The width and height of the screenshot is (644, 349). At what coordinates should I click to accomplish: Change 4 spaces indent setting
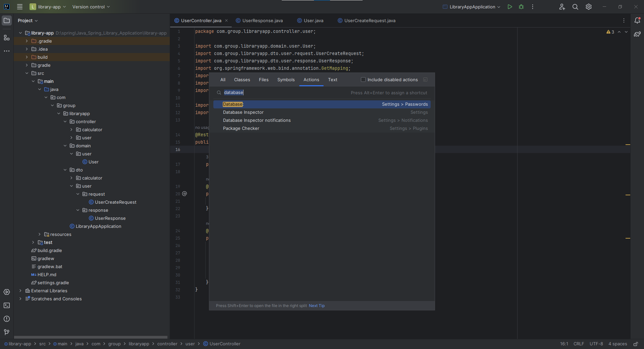coord(618,344)
